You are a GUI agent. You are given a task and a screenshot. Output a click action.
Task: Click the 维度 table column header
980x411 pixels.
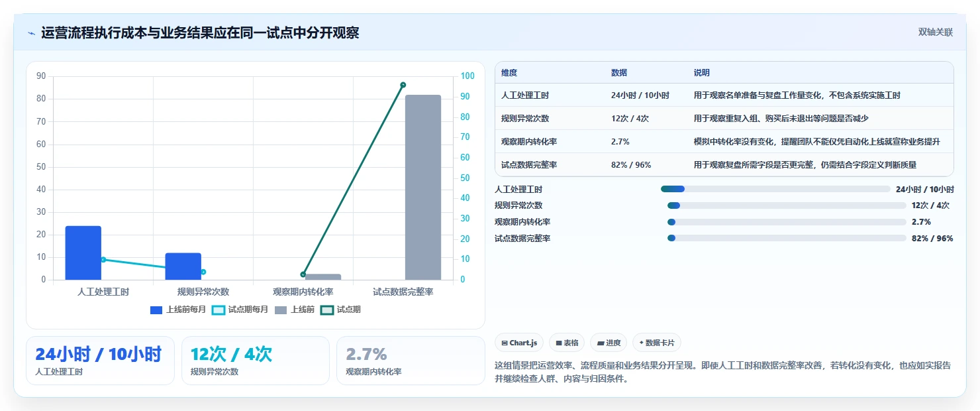point(509,73)
